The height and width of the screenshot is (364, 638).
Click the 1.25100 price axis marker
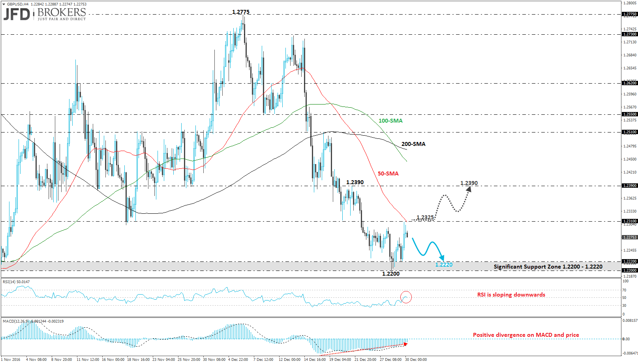[x=630, y=132]
